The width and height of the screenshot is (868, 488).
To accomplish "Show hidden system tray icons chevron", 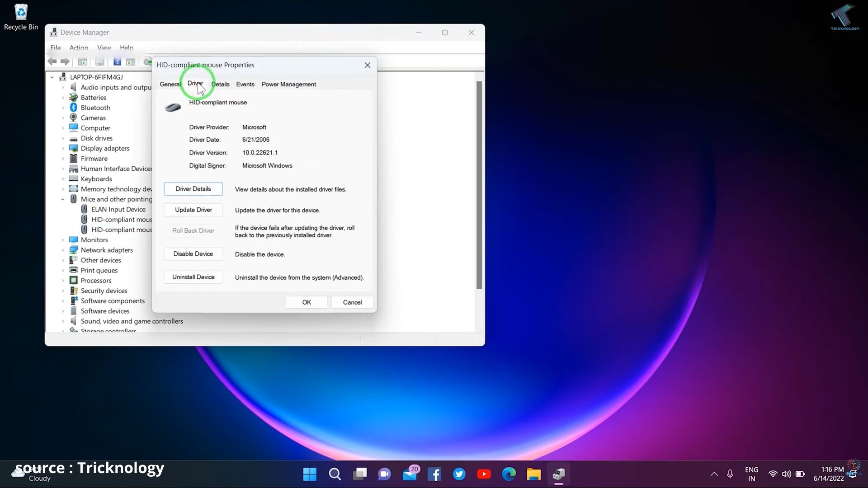I will [714, 474].
